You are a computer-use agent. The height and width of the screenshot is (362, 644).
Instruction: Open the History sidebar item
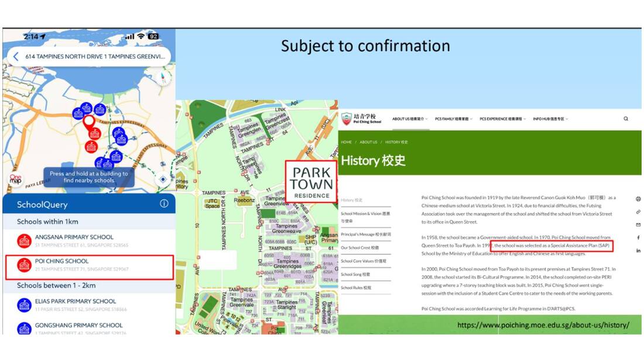352,200
